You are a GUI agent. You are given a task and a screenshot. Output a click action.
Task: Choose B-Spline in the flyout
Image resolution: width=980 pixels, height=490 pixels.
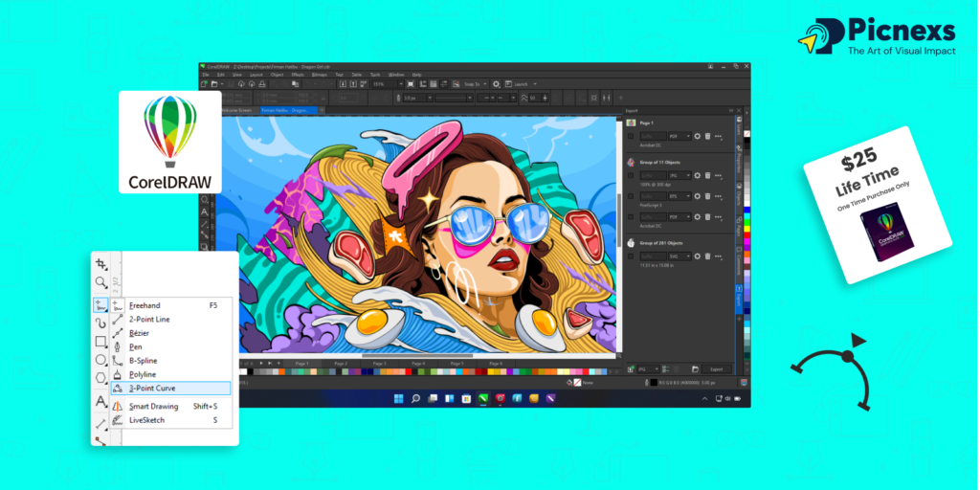point(170,361)
